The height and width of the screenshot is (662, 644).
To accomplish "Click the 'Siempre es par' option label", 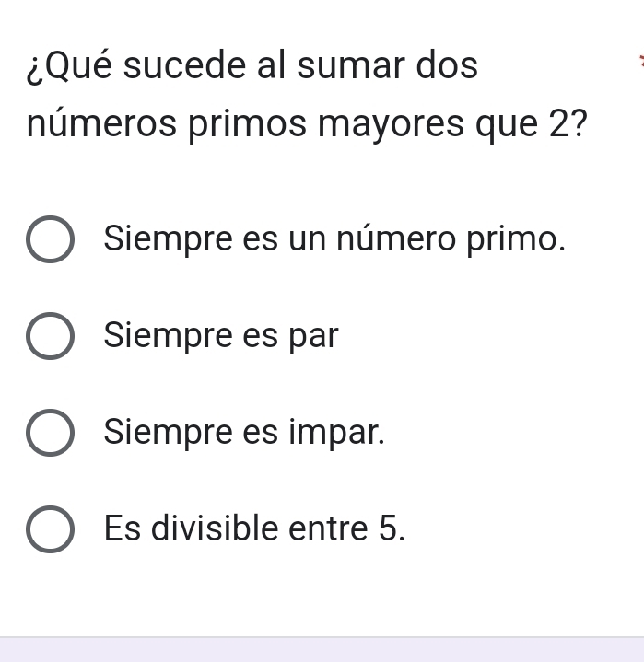I will click(x=222, y=336).
